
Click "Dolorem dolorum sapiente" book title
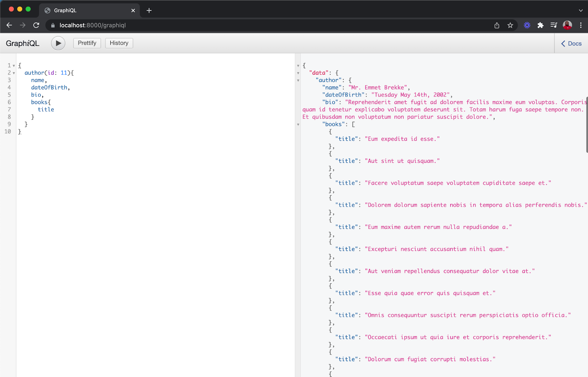[x=476, y=205]
